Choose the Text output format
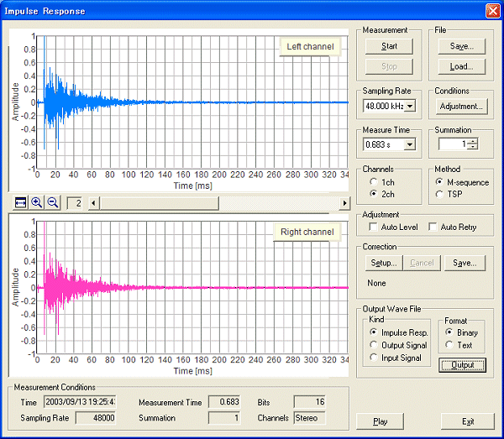 (459, 345)
